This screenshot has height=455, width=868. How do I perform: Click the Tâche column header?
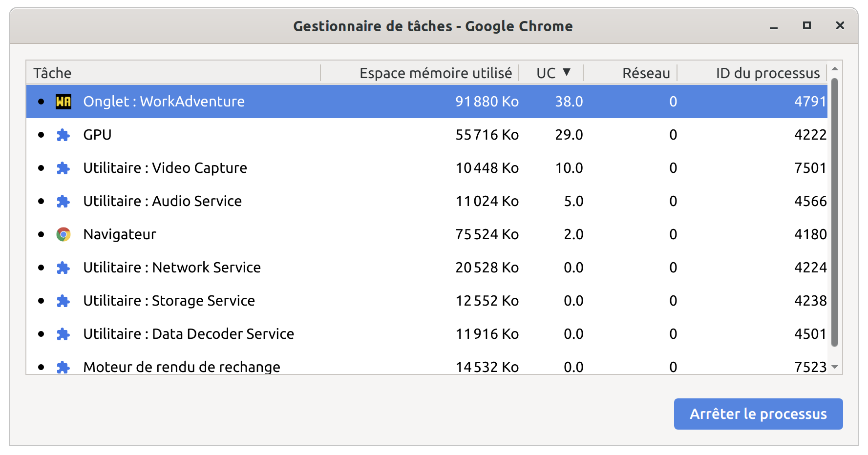pyautogui.click(x=52, y=72)
